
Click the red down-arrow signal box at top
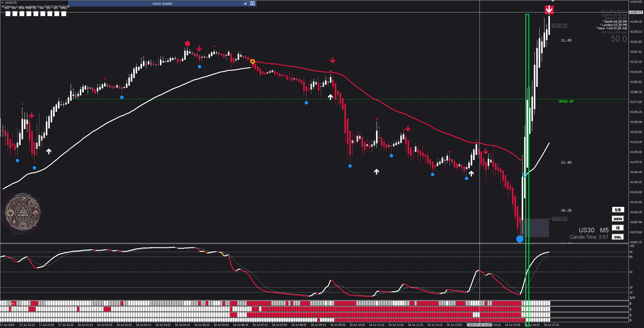(x=549, y=10)
